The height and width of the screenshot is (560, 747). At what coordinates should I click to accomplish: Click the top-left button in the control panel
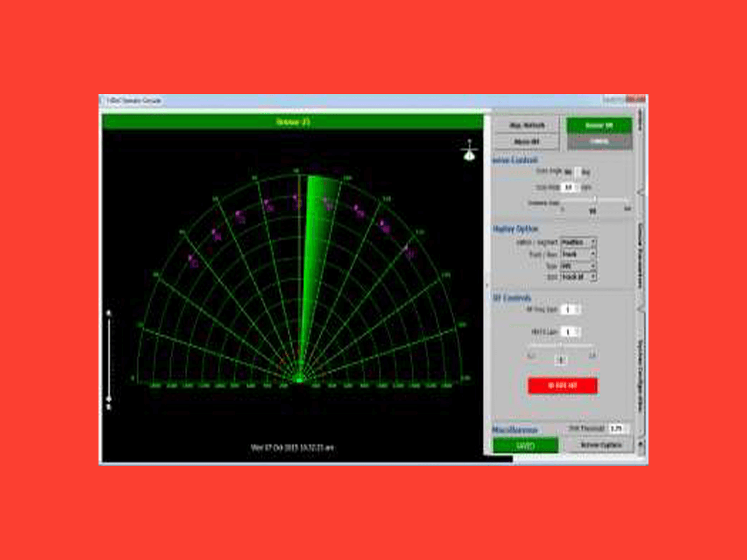pos(527,125)
